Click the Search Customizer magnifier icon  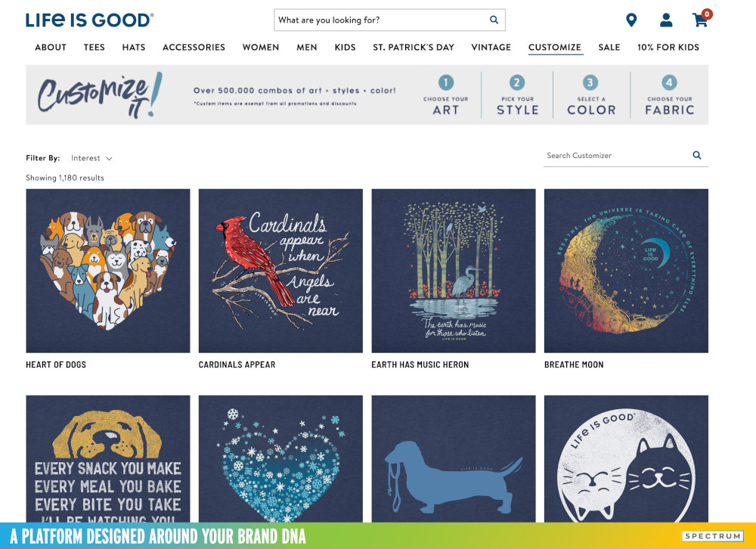pos(697,155)
